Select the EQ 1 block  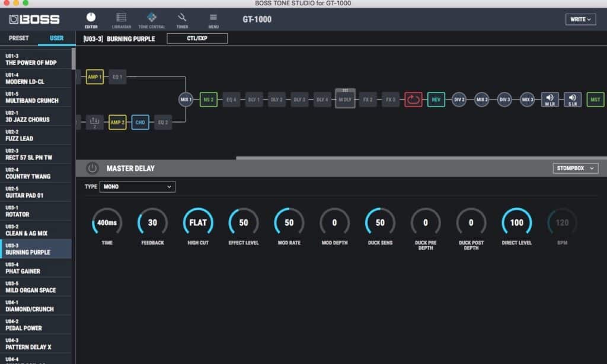[117, 76]
